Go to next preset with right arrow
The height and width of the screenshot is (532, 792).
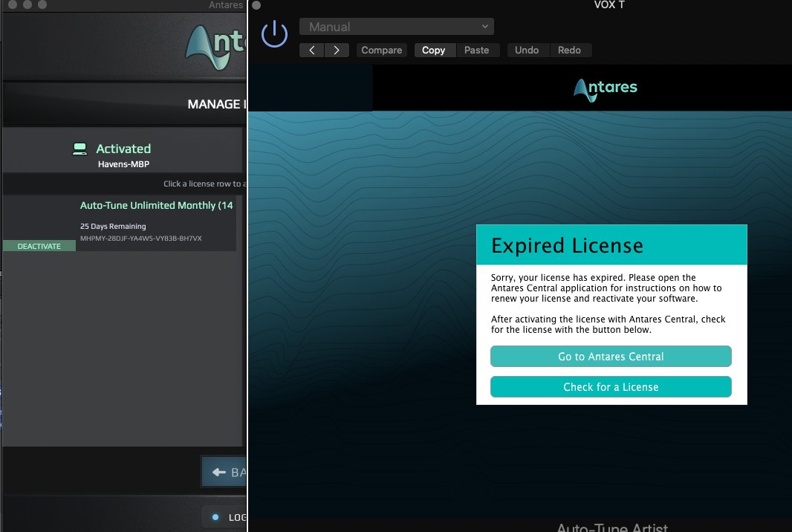tap(337, 50)
